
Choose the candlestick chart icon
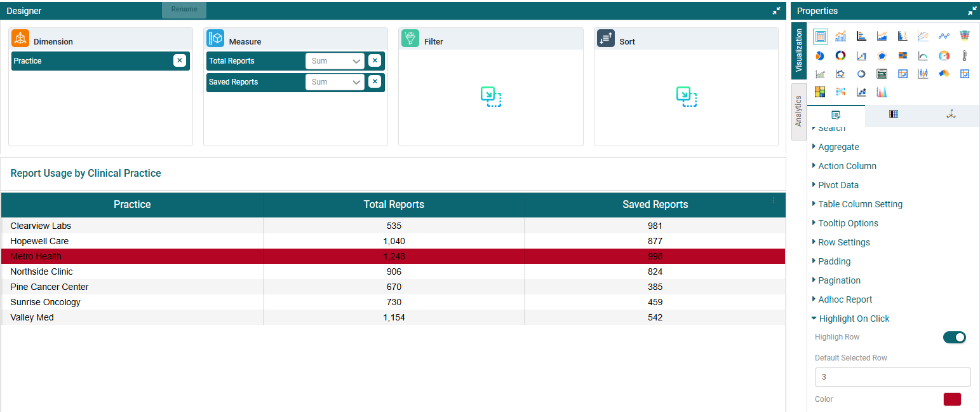(x=923, y=74)
